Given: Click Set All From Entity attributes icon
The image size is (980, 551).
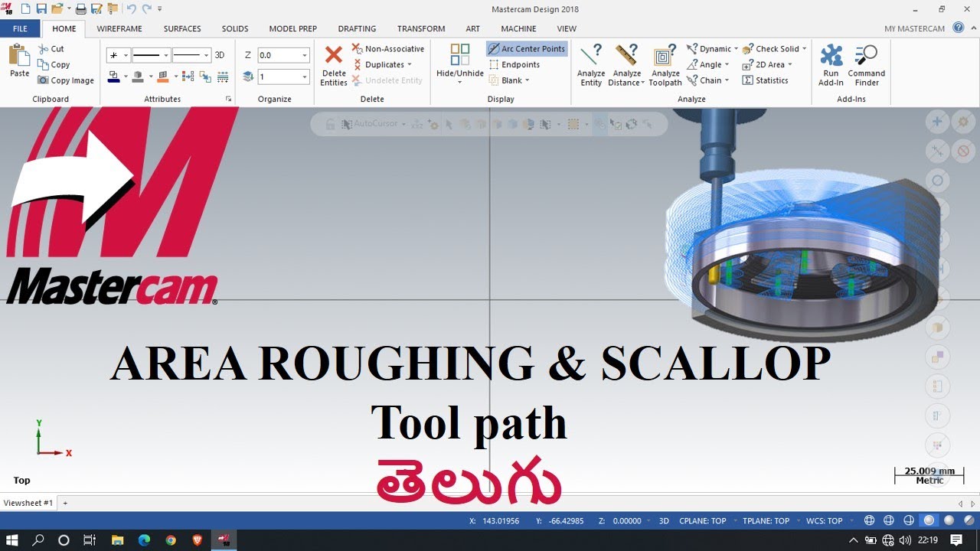Looking at the screenshot, I should [206, 77].
